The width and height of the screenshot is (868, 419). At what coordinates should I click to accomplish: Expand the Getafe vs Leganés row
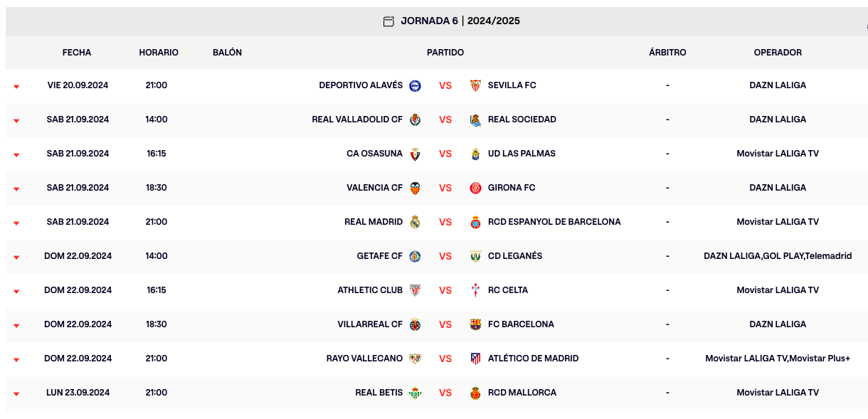coord(16,255)
